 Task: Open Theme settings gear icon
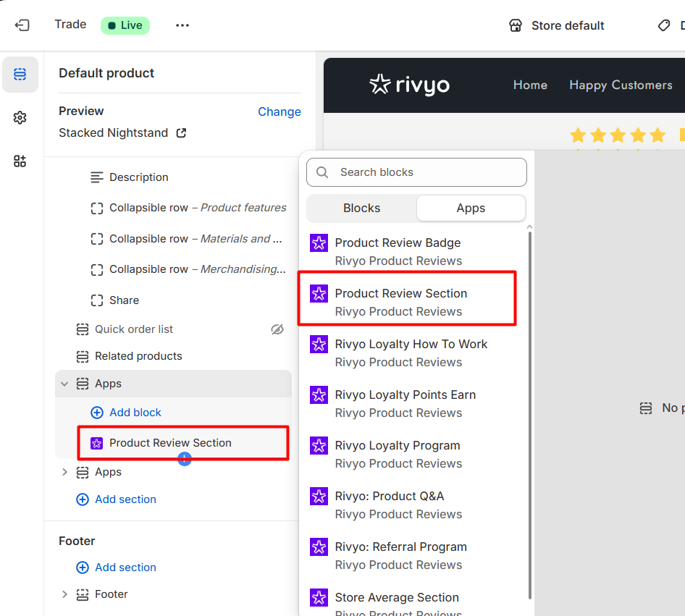20,117
